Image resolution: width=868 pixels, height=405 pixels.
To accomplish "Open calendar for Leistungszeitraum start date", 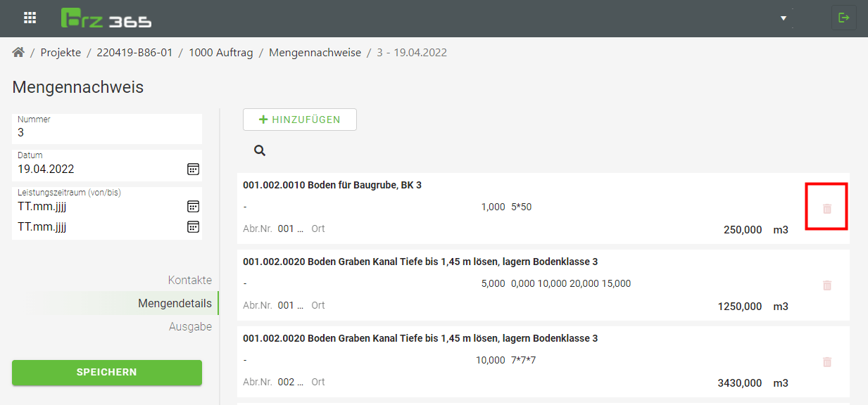I will coord(193,206).
